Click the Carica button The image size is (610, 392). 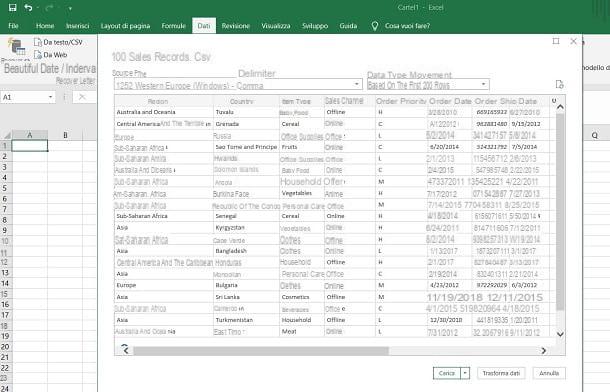point(447,373)
